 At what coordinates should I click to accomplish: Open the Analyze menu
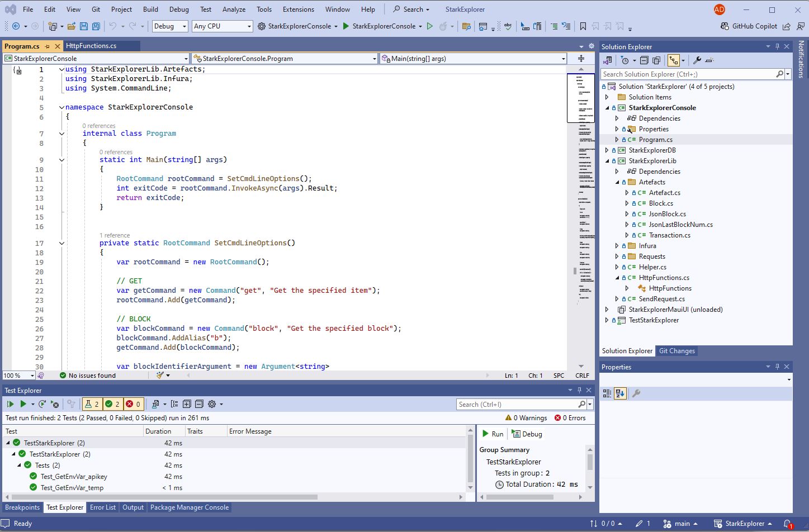pyautogui.click(x=234, y=9)
